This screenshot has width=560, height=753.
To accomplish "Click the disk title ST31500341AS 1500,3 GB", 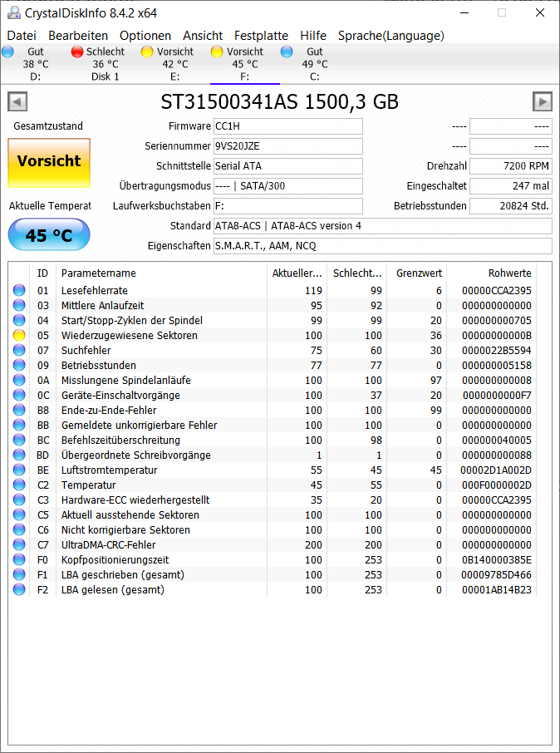I will (x=279, y=101).
